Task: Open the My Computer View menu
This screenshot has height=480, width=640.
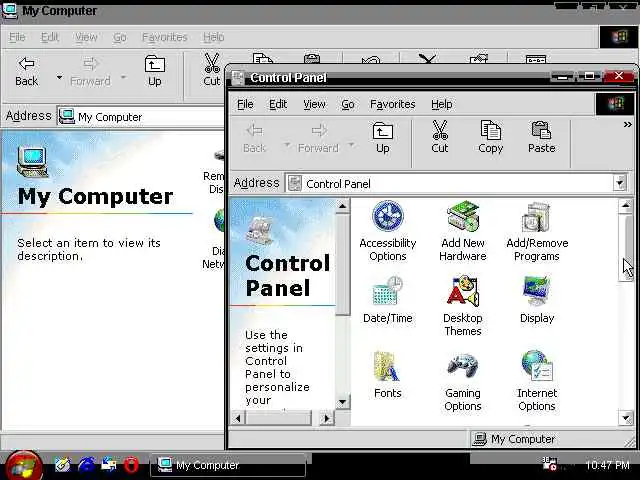Action: click(x=86, y=37)
